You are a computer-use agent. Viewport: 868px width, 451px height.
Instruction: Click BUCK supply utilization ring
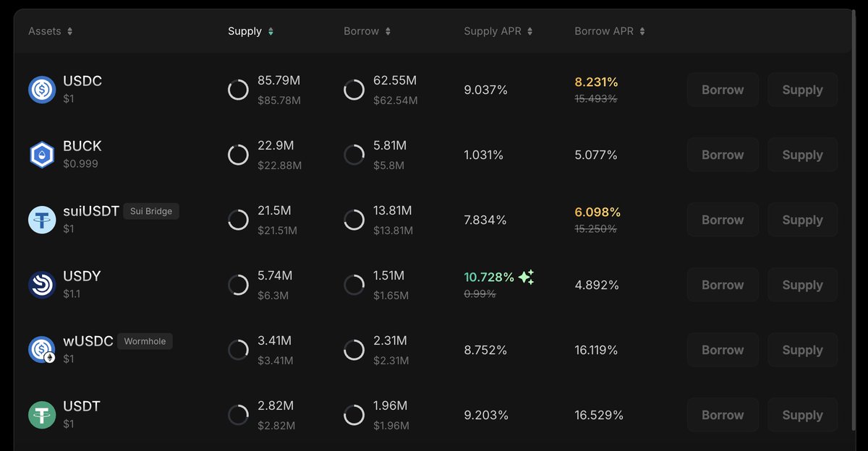238,155
